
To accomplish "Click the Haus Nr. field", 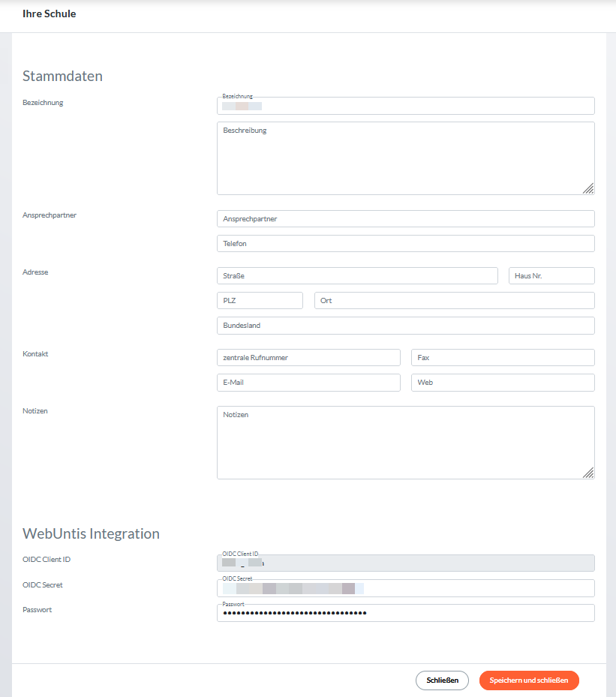I will [x=551, y=275].
